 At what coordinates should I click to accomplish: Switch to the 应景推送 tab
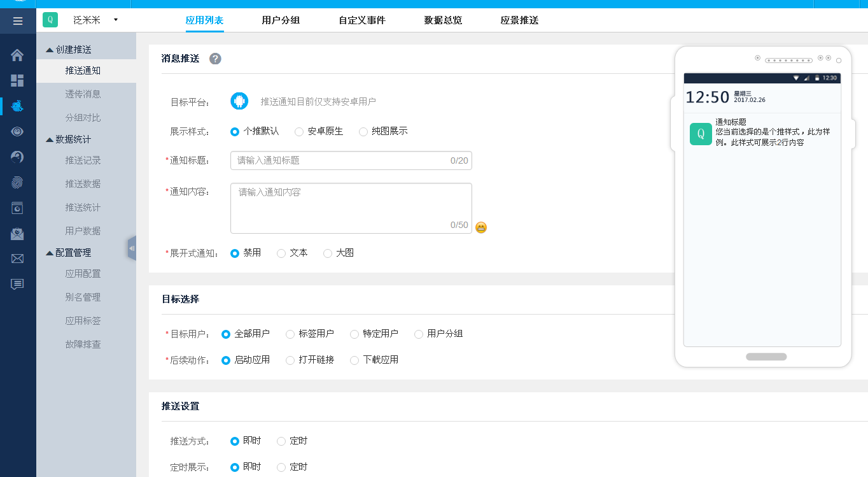click(x=519, y=20)
